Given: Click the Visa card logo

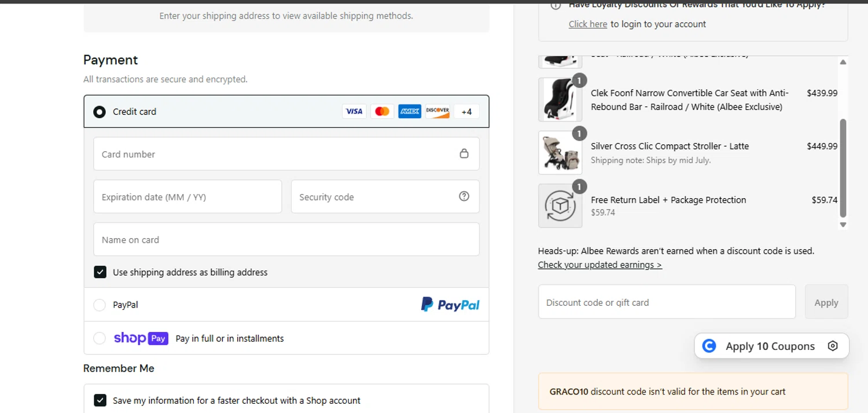Looking at the screenshot, I should click(x=354, y=111).
